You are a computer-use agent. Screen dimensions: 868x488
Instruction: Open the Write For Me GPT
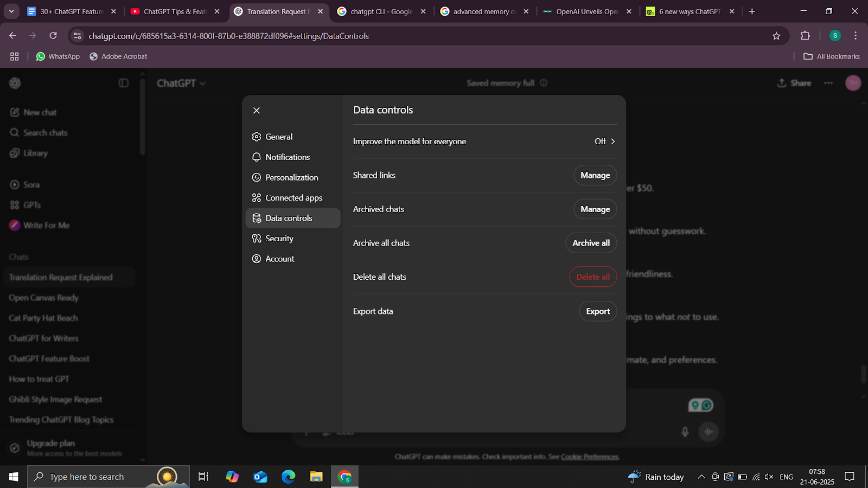(x=40, y=225)
